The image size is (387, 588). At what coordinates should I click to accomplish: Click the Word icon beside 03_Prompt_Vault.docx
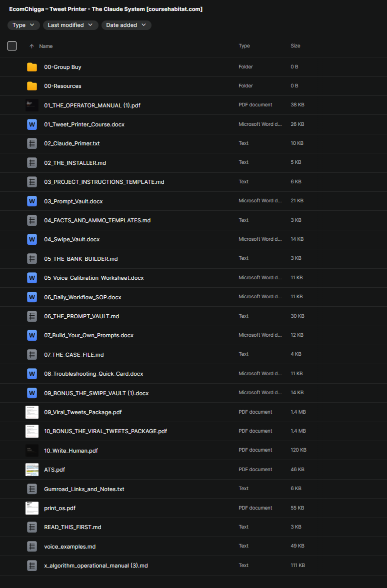[x=32, y=201]
